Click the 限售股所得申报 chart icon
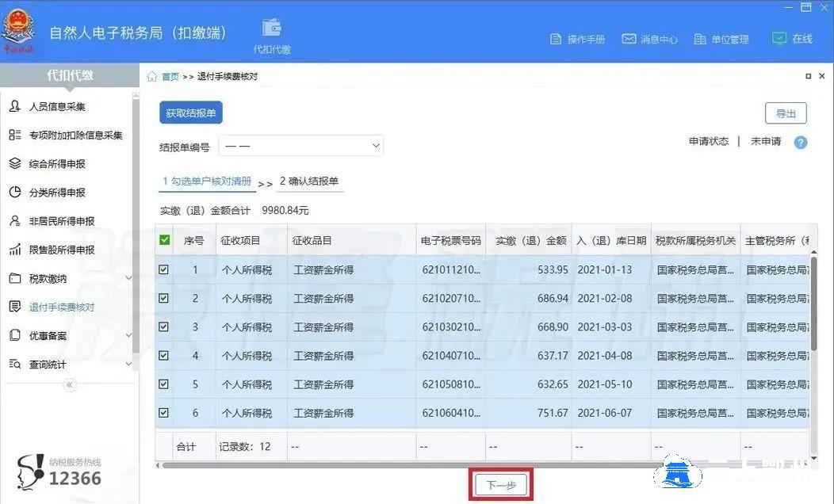The image size is (834, 504). (x=15, y=250)
